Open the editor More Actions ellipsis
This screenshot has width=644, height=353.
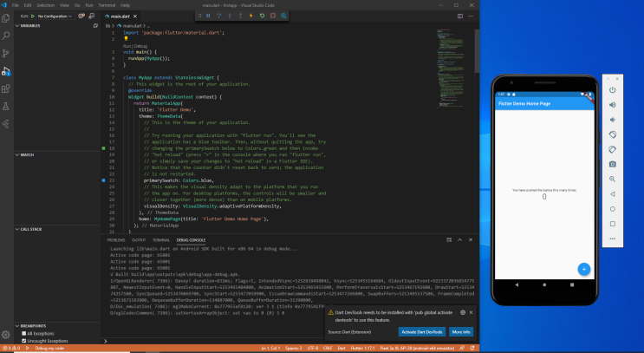[x=471, y=16]
